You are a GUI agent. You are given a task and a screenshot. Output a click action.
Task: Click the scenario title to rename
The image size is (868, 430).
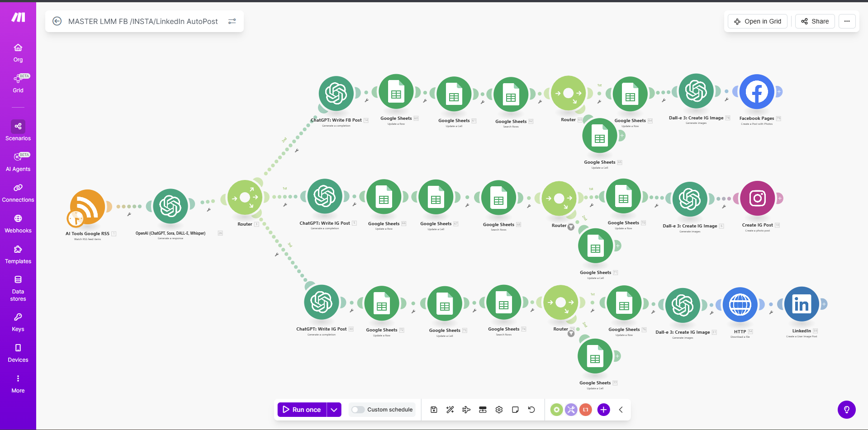[x=143, y=21]
